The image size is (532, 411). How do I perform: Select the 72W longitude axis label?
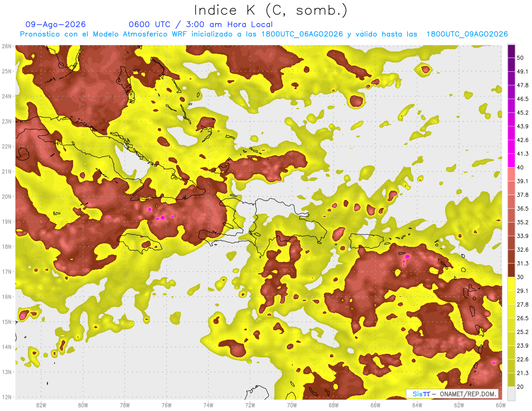tap(250, 405)
